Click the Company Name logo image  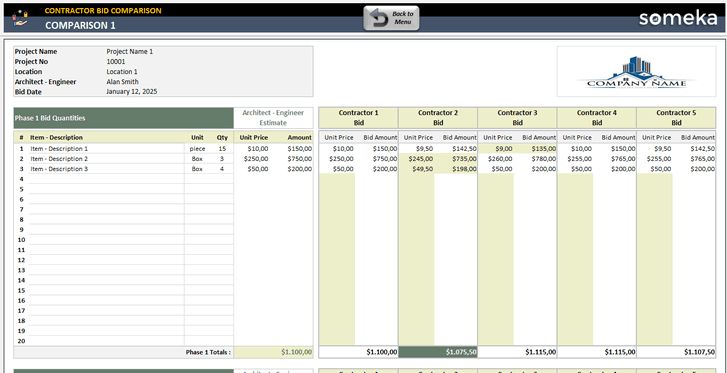(x=637, y=71)
